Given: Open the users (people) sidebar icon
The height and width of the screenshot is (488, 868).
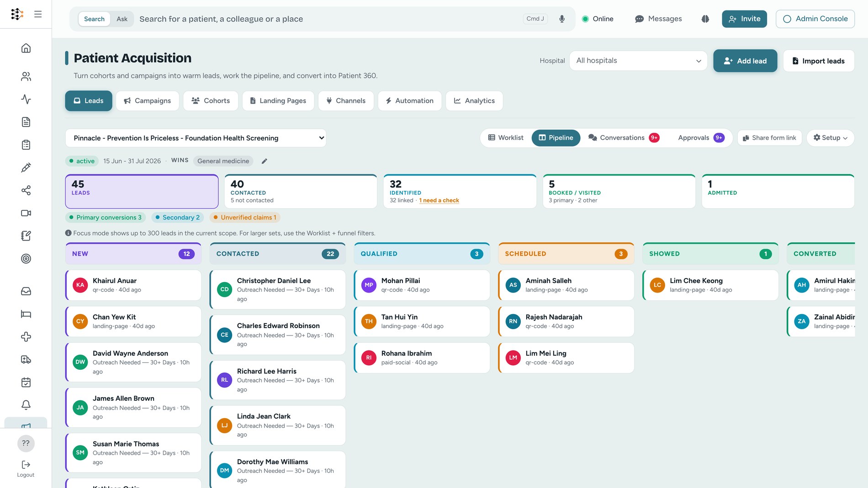Looking at the screenshot, I should (x=26, y=76).
